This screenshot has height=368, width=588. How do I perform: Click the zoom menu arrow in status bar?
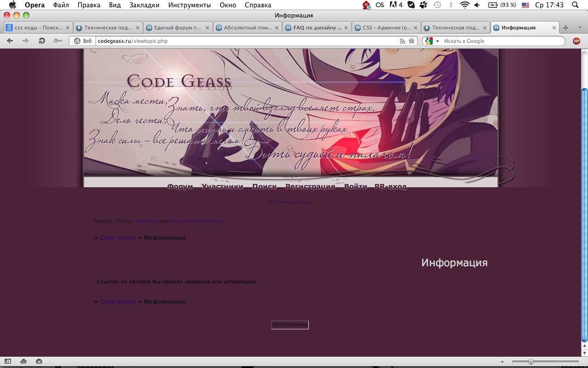point(502,362)
